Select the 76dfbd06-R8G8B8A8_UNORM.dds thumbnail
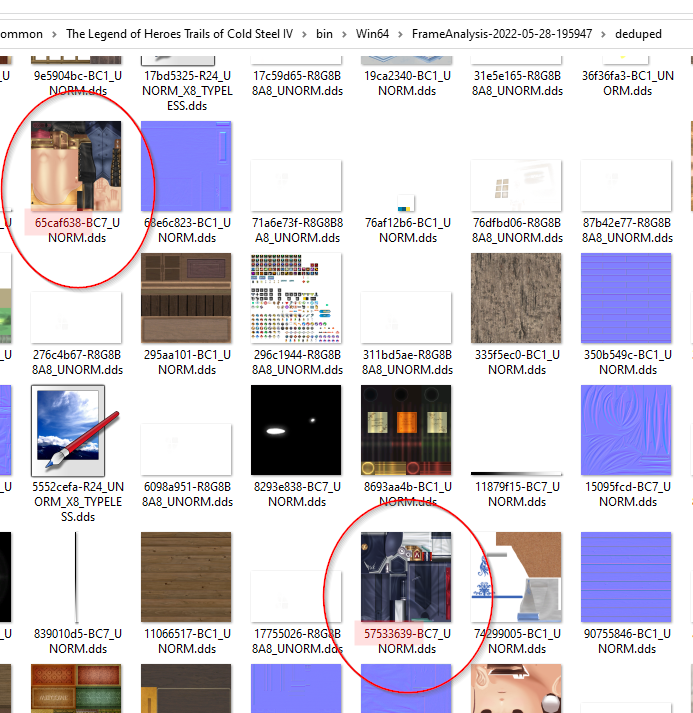This screenshot has width=693, height=713. (x=516, y=186)
